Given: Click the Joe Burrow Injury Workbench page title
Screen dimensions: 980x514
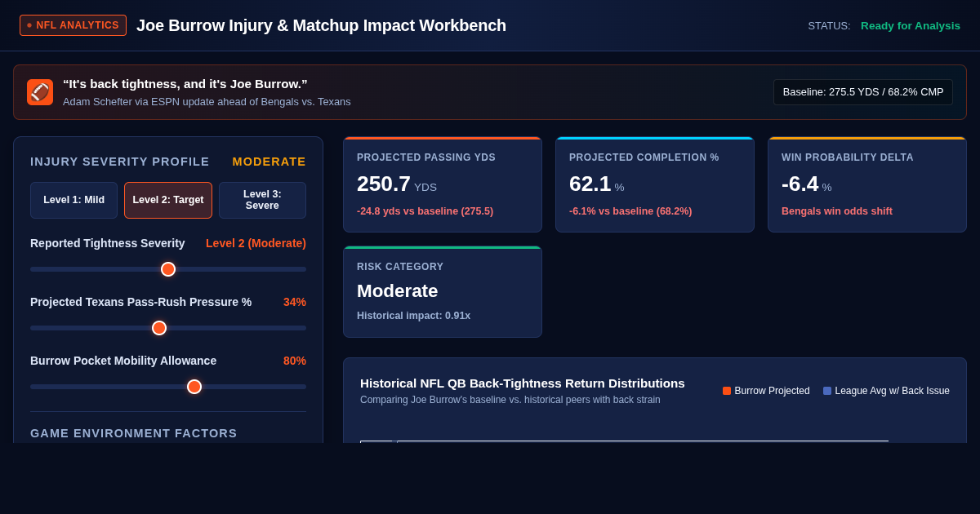Looking at the screenshot, I should tap(321, 25).
